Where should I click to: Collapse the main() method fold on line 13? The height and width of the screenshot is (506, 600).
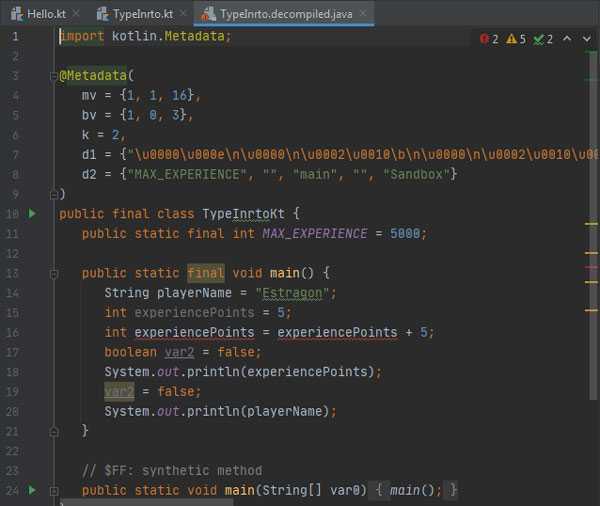54,274
